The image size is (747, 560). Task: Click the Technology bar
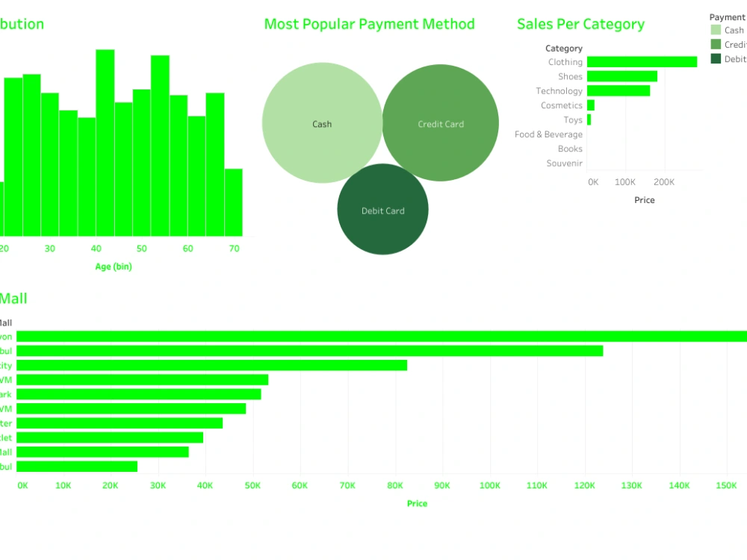[x=619, y=90]
